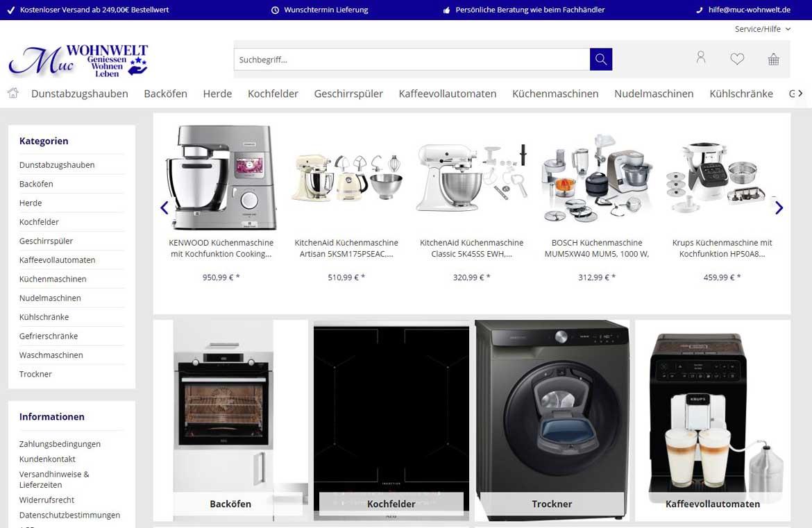Select Waschmaschinen in Kategorien sidebar

pos(51,355)
